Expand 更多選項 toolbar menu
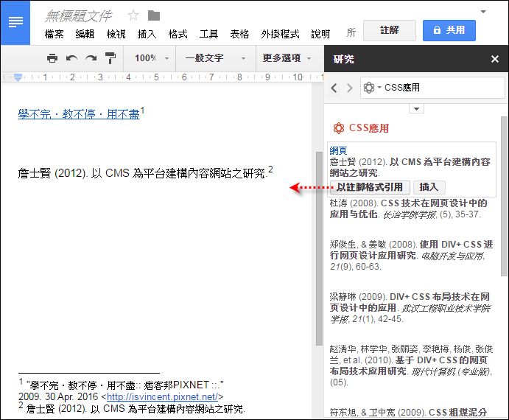 coord(287,58)
